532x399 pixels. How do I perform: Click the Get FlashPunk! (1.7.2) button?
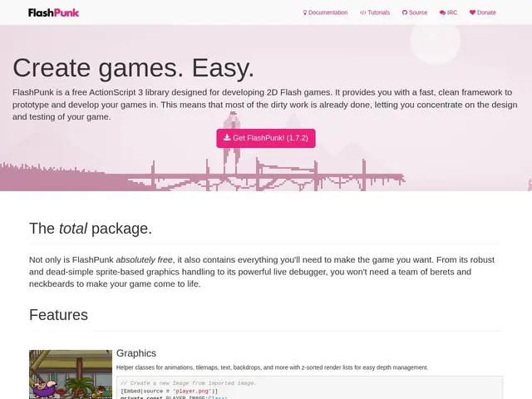tap(266, 138)
